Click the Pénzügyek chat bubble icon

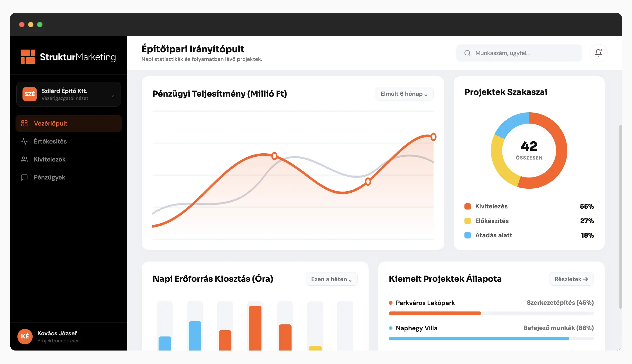[x=24, y=177]
